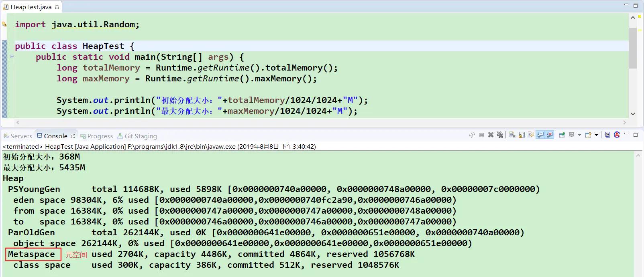Close the HeapTest.java editor tab
644x277 pixels.
coord(57,7)
